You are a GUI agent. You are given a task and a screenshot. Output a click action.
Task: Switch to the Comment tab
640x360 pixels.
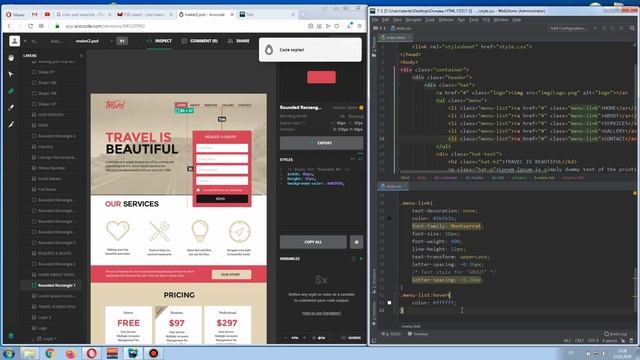tap(200, 41)
